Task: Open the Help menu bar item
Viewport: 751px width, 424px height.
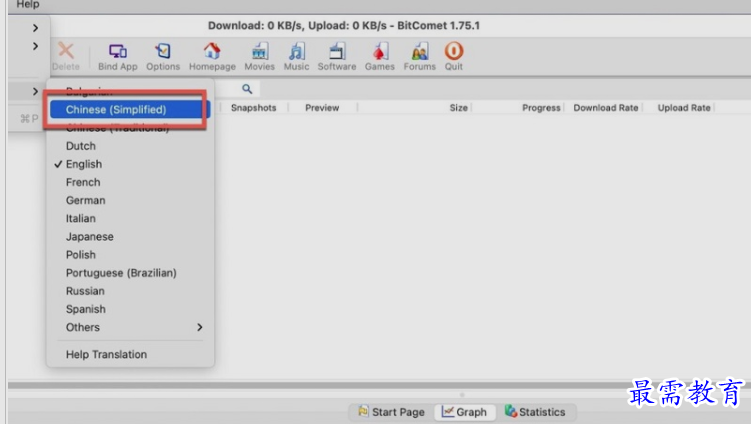Action: (28, 4)
